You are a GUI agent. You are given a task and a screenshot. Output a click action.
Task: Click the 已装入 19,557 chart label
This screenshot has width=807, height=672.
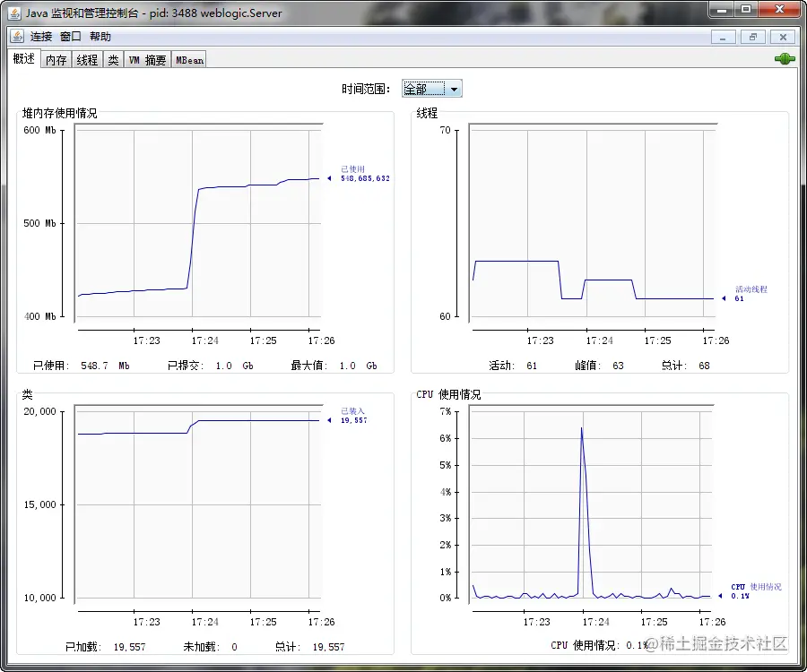[353, 416]
